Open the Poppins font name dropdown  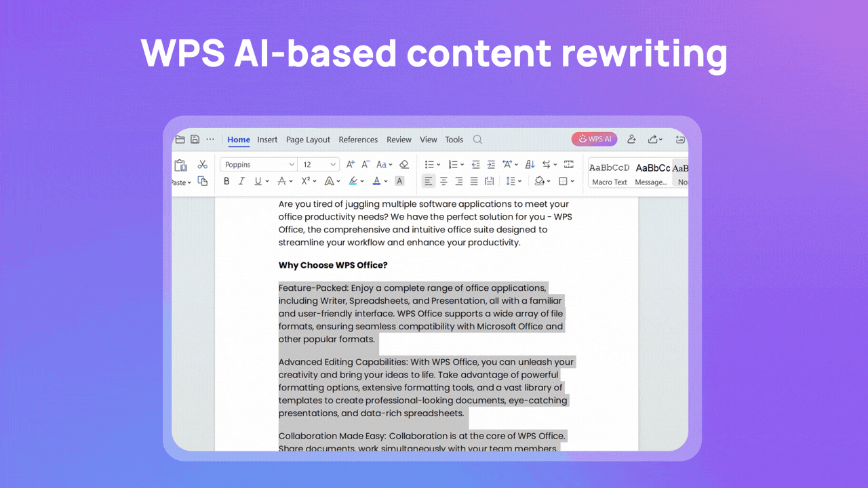point(292,165)
